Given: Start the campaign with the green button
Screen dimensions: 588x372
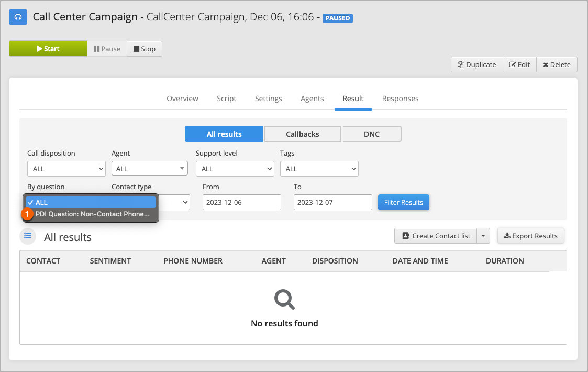Looking at the screenshot, I should 48,49.
